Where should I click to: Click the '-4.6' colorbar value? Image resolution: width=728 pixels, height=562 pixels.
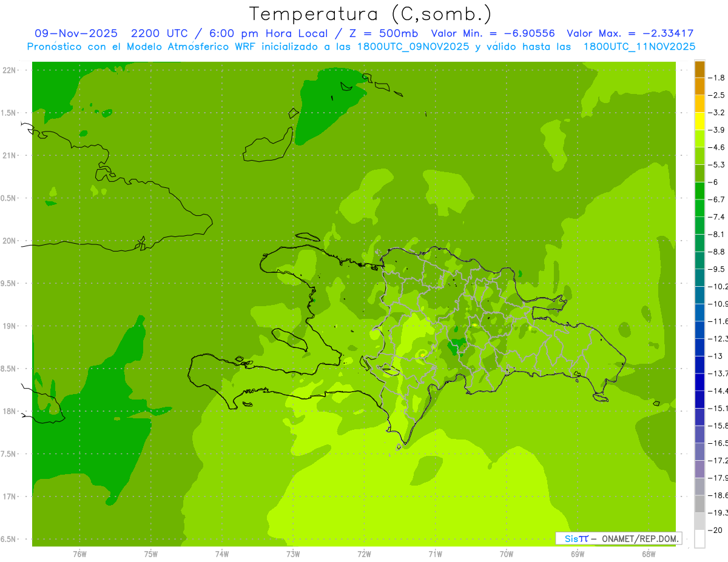[x=716, y=147]
